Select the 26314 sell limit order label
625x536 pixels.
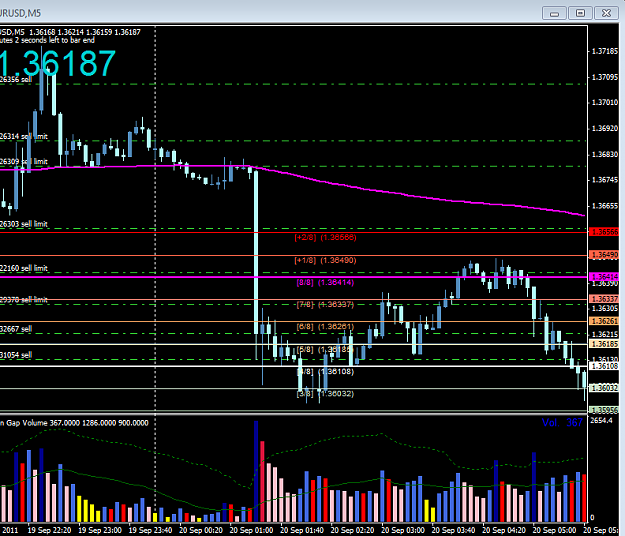[24, 136]
